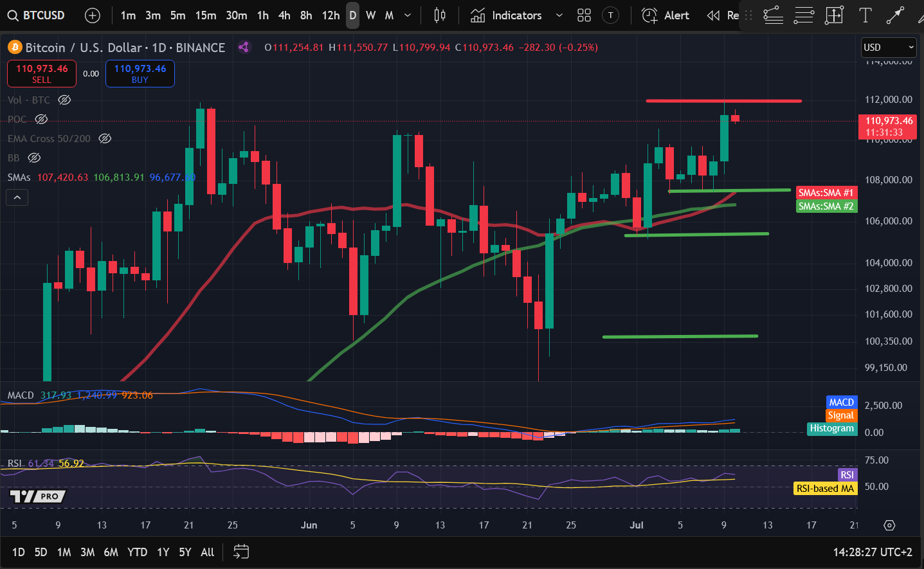Select the measure rectangle drawing tool
Viewport: 924px width, 569px height.
click(x=834, y=15)
